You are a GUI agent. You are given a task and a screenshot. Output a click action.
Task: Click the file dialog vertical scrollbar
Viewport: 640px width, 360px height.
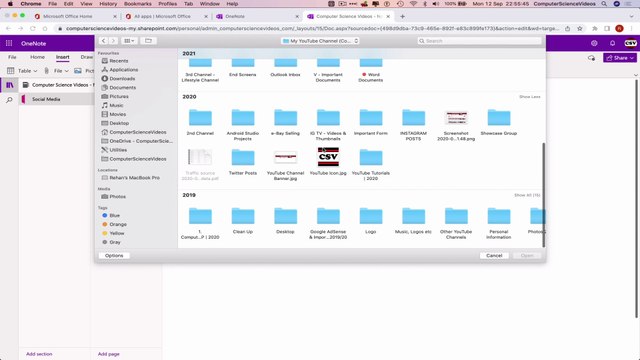(543, 195)
